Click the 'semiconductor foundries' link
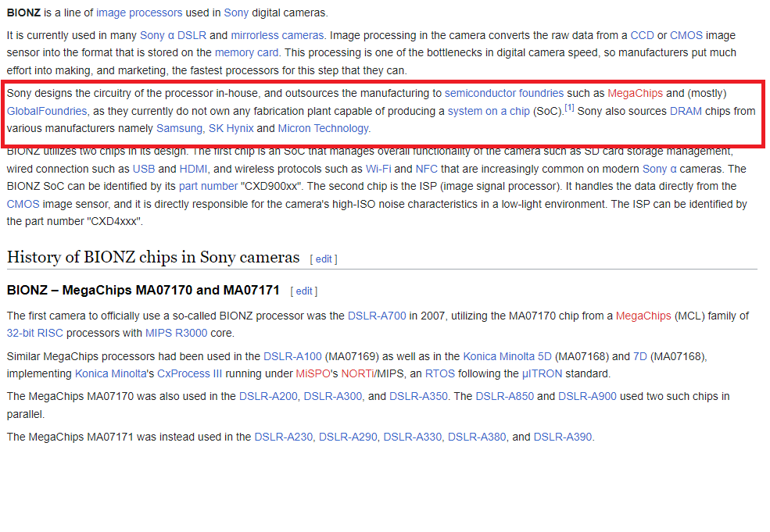This screenshot has height=532, width=770. coord(504,93)
